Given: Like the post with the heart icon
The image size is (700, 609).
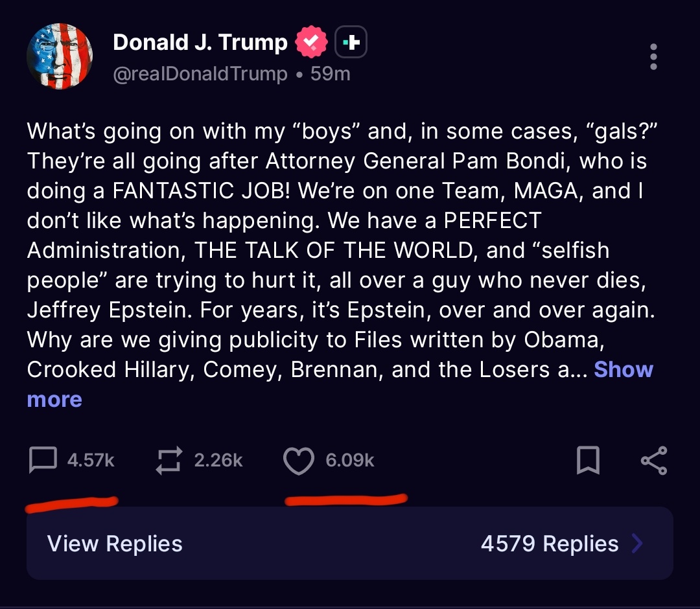Looking at the screenshot, I should coord(299,461).
